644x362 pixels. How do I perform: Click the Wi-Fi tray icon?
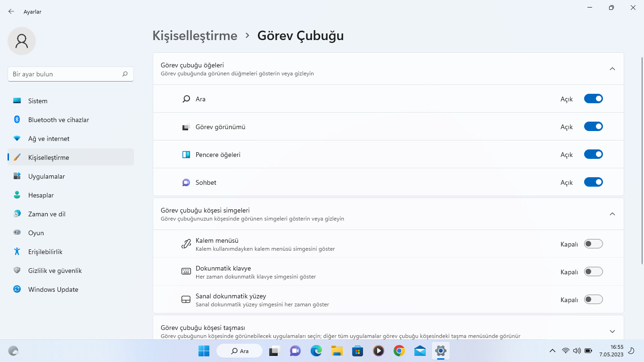click(566, 351)
